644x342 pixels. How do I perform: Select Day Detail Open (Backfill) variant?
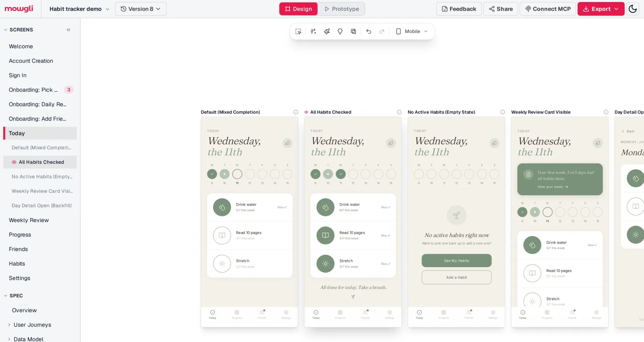click(40, 206)
